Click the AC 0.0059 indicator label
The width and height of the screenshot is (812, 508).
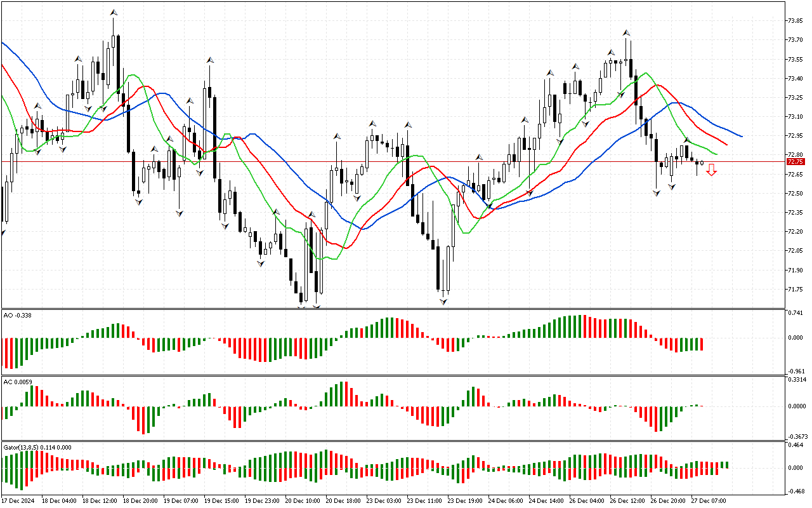coord(18,382)
